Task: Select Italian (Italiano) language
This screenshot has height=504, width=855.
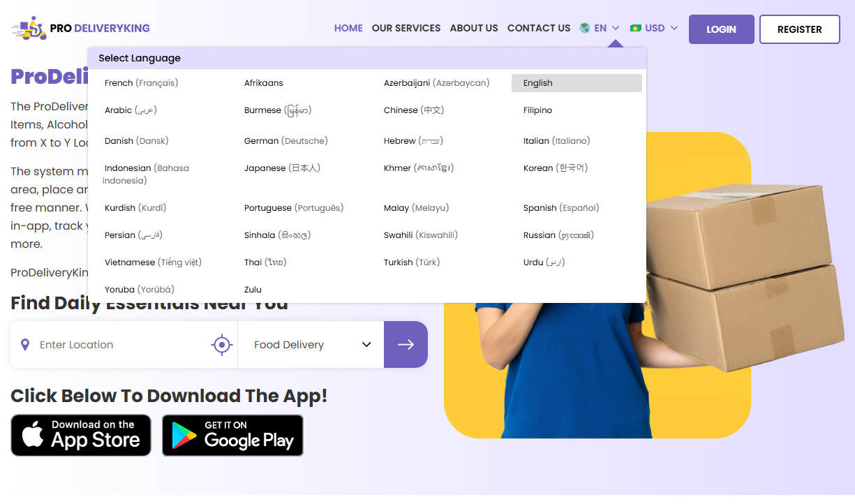Action: pos(557,141)
